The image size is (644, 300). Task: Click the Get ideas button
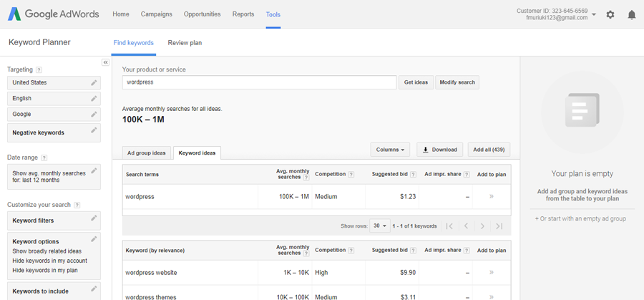(x=416, y=82)
